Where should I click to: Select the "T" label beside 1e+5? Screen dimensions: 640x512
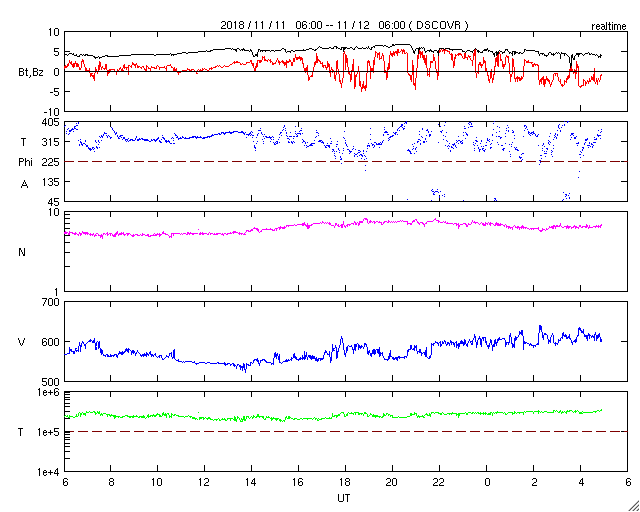pyautogui.click(x=21, y=432)
